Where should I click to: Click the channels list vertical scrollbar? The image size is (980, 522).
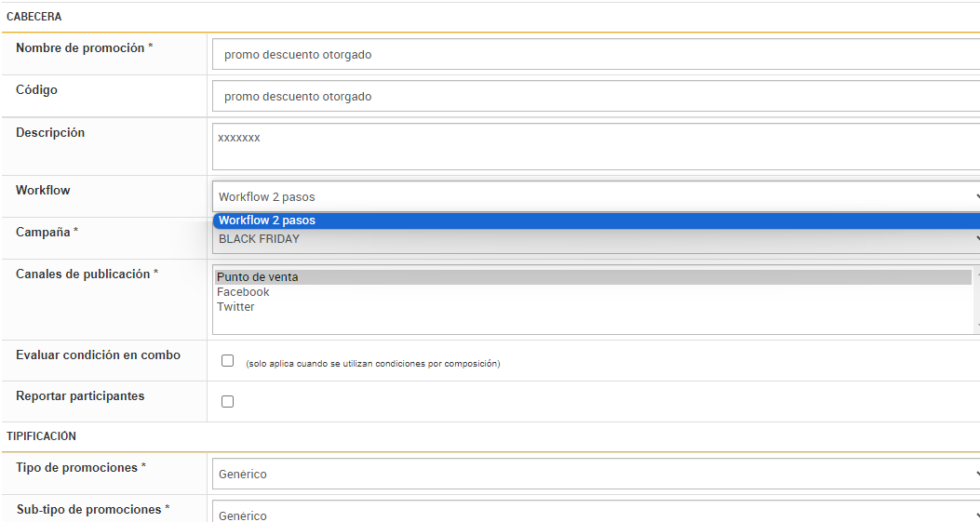pos(976,300)
